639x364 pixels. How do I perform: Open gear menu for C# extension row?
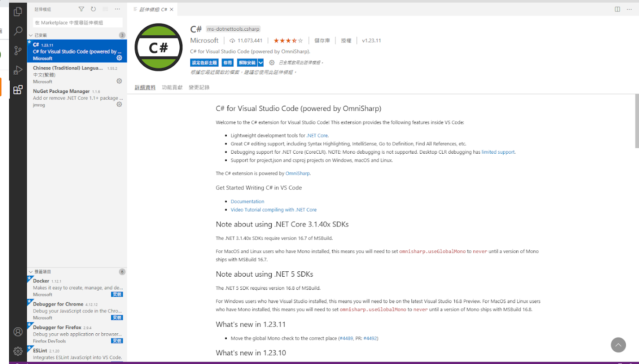[119, 58]
